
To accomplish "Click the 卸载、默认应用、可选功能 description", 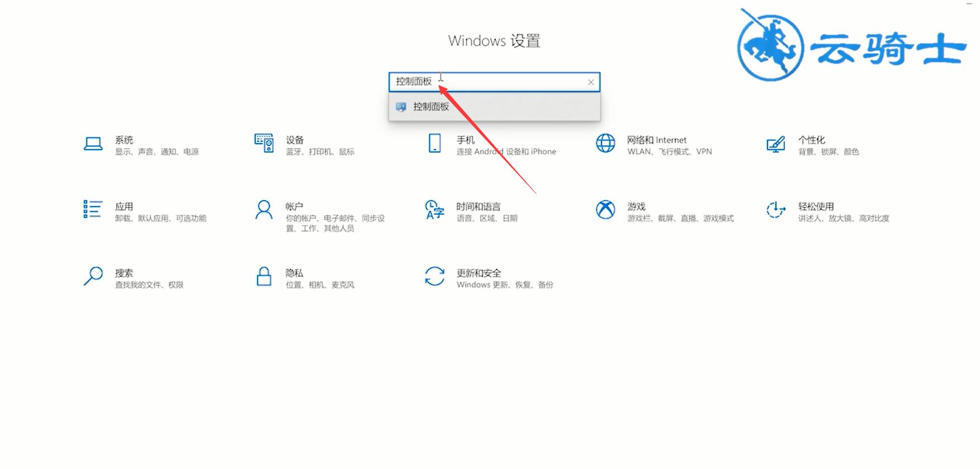I will 161,218.
